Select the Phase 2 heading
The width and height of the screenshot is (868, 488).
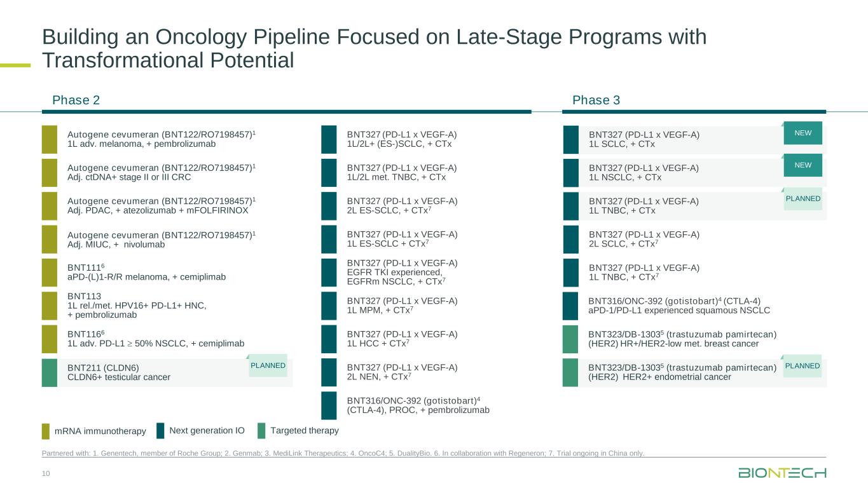tap(76, 100)
